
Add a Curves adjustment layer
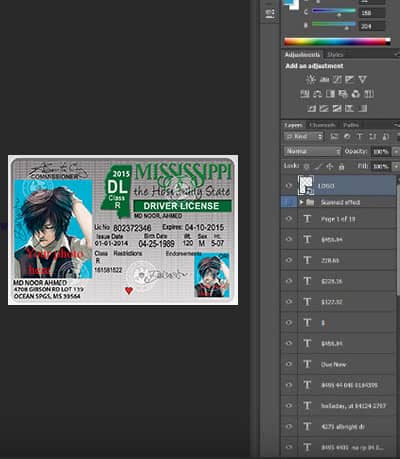click(337, 79)
